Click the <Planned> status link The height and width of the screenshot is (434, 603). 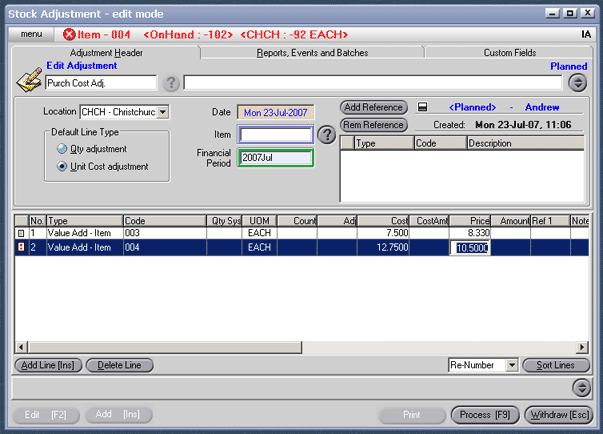(x=472, y=107)
